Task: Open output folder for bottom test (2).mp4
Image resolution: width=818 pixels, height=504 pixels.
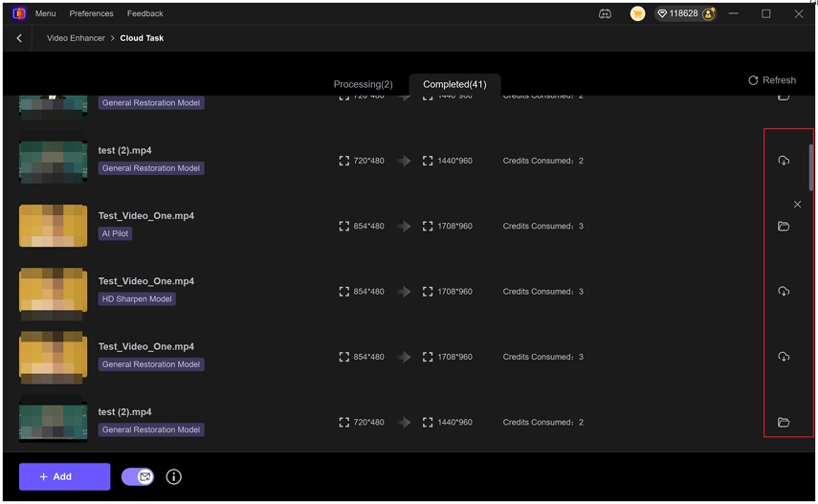Action: click(783, 422)
